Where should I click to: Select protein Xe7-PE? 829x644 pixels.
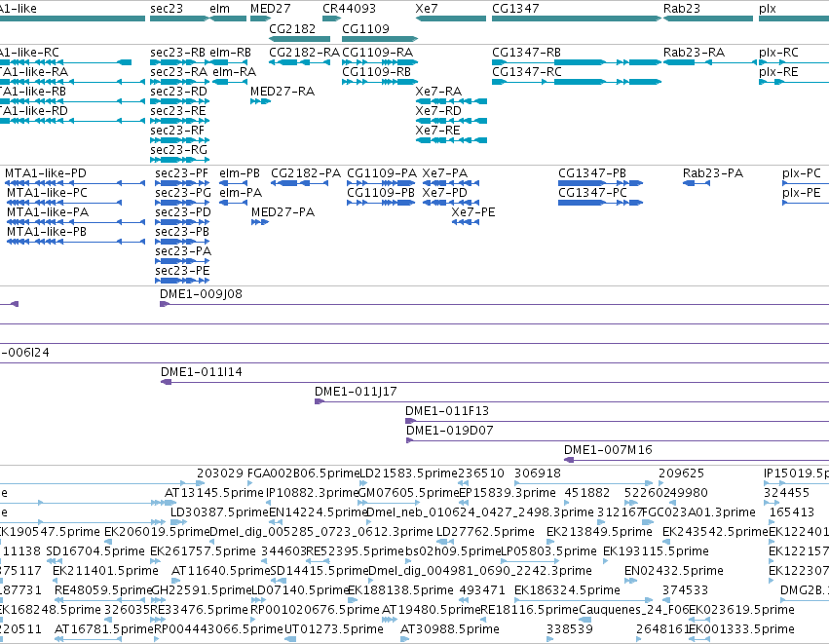(473, 212)
